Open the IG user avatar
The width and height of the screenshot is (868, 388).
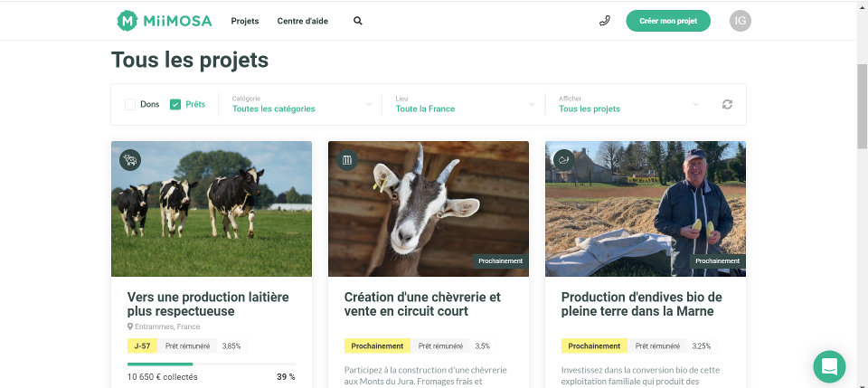pyautogui.click(x=741, y=21)
